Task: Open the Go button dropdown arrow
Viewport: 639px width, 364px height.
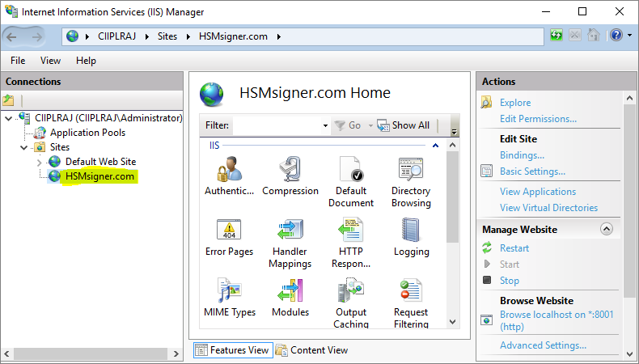Action: tap(370, 125)
